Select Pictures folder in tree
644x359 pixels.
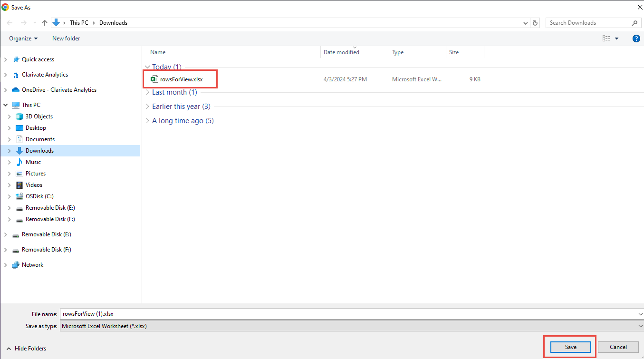coord(36,174)
